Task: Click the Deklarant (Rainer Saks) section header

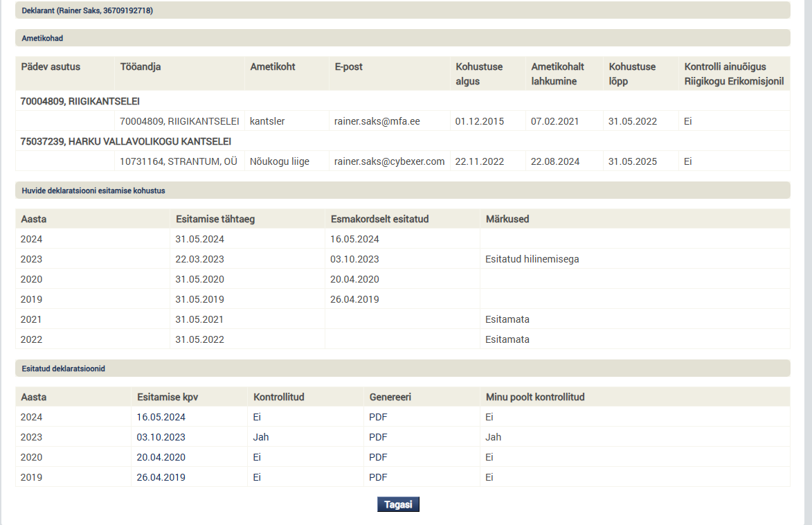Action: tap(403, 10)
